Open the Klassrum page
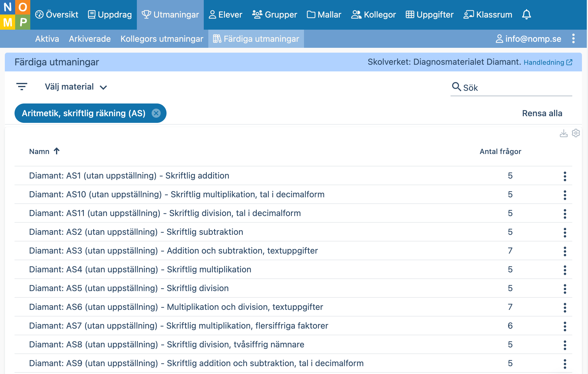 [488, 15]
